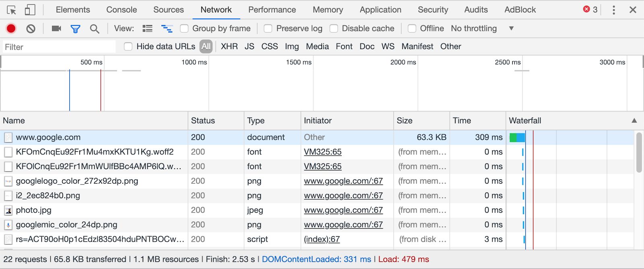
Task: Sort by the Initiator column header
Action: click(347, 121)
